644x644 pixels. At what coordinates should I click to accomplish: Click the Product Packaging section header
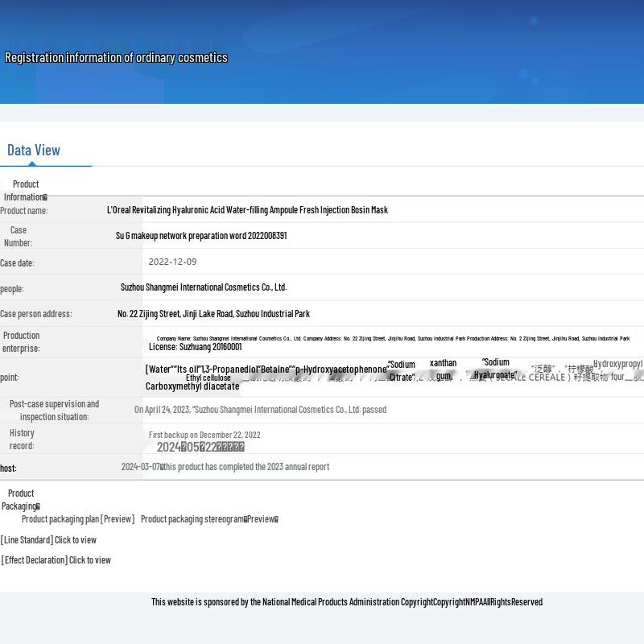21,500
